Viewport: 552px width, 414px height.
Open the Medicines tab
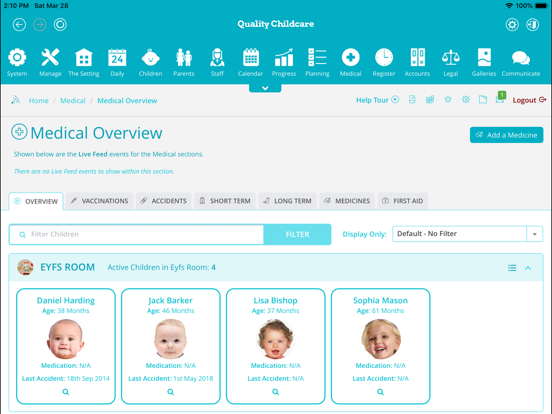[347, 201]
